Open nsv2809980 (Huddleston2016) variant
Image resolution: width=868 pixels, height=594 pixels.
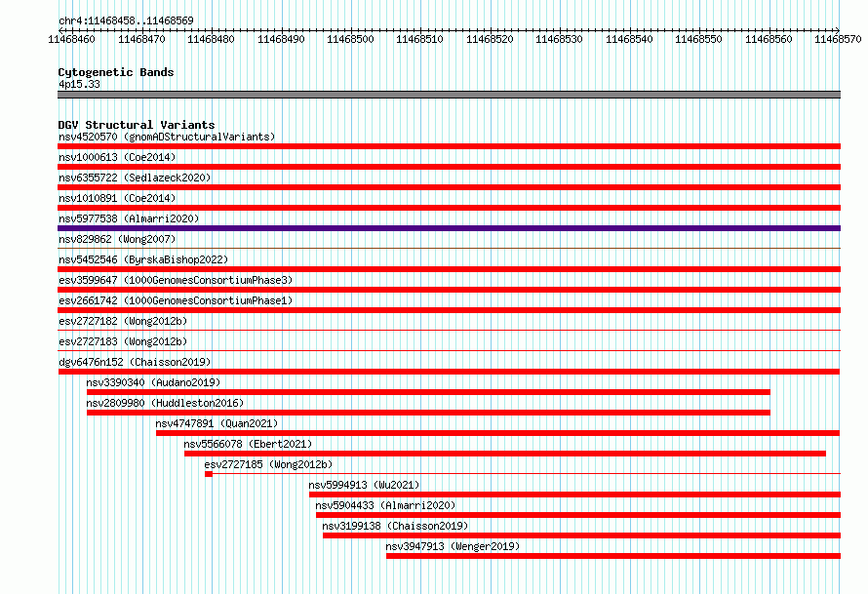pyautogui.click(x=165, y=403)
